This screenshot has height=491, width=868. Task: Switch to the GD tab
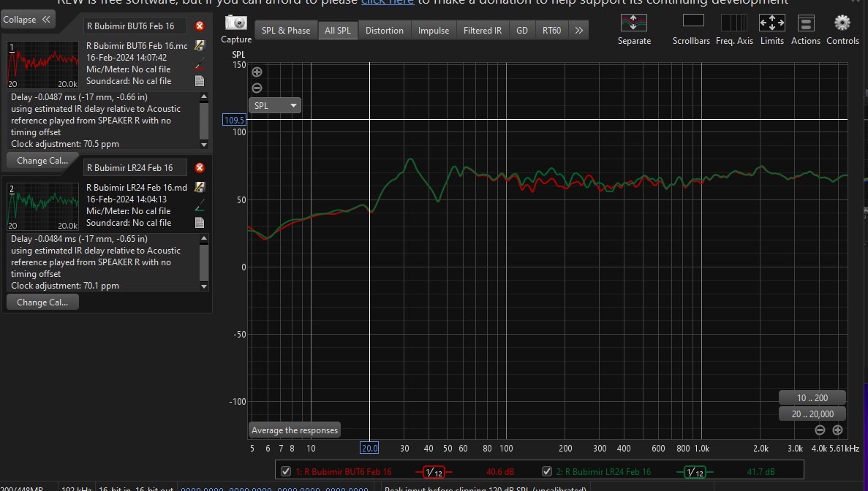[522, 31]
